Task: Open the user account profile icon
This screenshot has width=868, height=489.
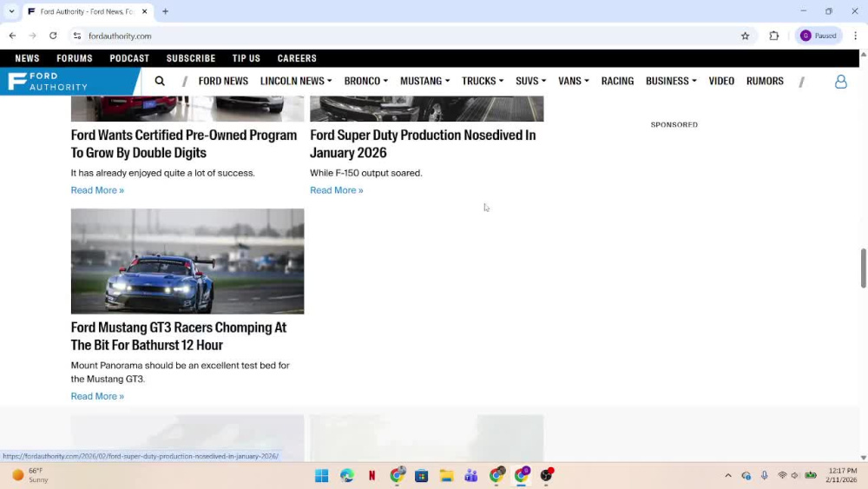Action: [x=840, y=82]
